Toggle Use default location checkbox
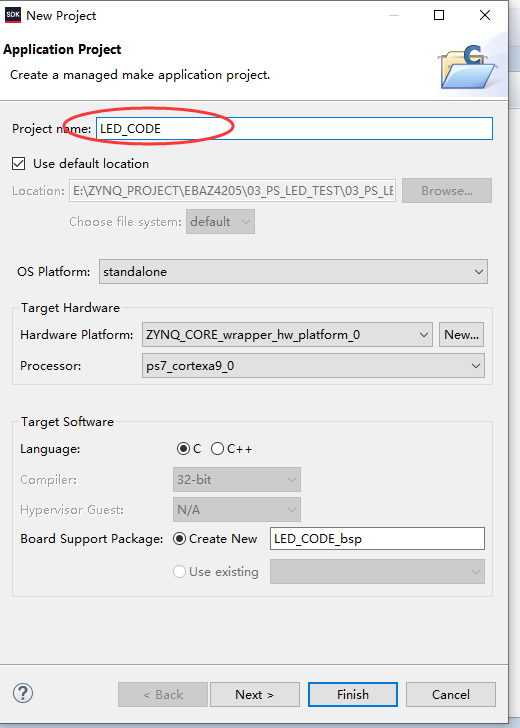 coord(19,163)
